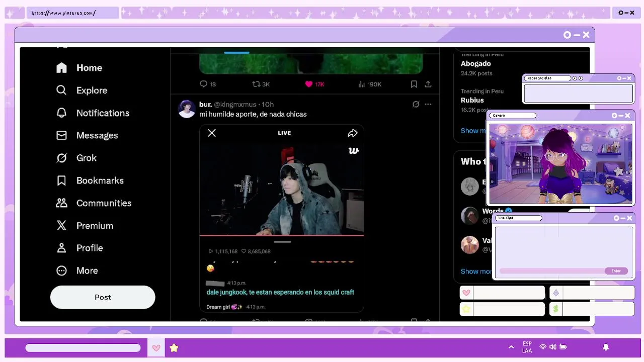This screenshot has height=362, width=644.
Task: Click the Camara avatar preview
Action: coord(560,164)
